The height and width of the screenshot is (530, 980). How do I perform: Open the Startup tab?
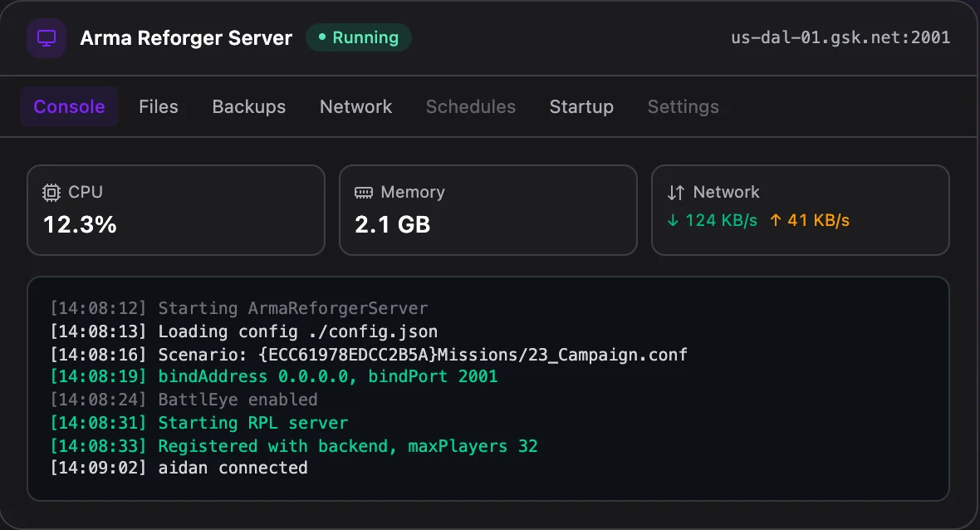(x=581, y=107)
